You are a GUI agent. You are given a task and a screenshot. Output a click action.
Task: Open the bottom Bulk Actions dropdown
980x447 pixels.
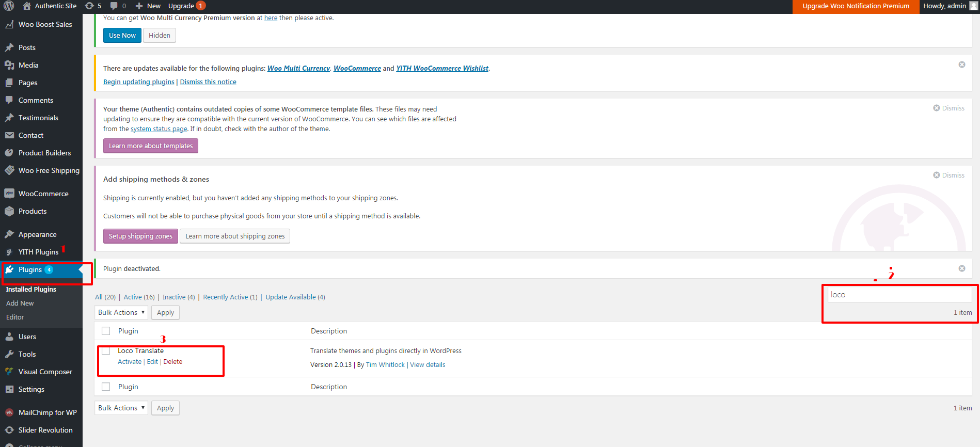coord(121,408)
